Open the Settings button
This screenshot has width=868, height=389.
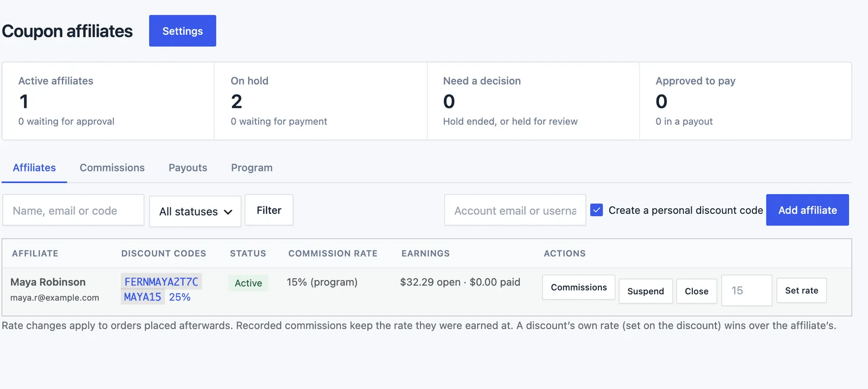pos(182,31)
